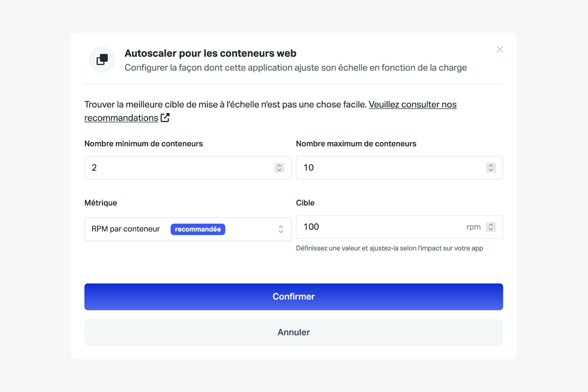Click the down arrow on maximum containers stepper
588x392 pixels.
coord(490,170)
